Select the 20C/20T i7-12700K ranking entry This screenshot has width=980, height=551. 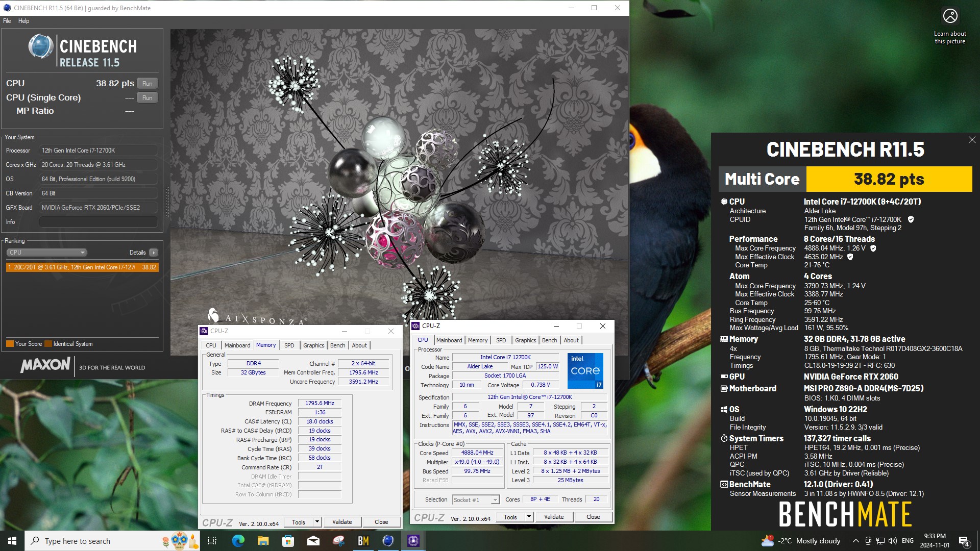(x=82, y=267)
